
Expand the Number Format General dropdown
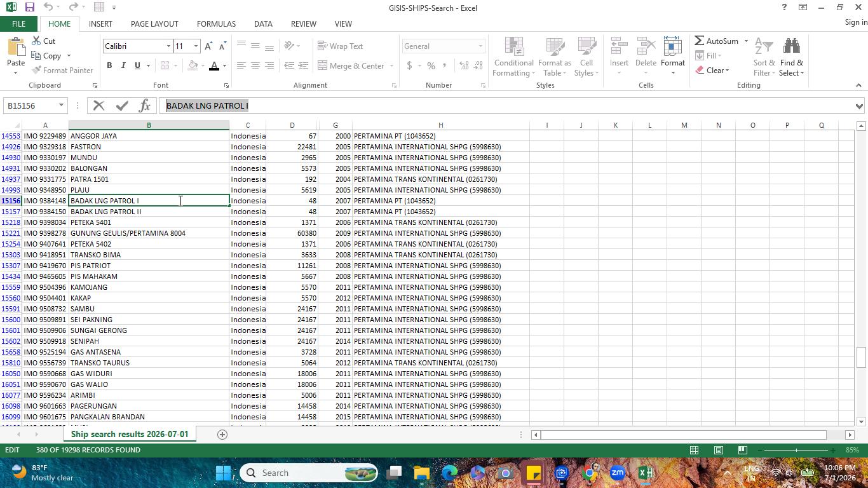(480, 46)
